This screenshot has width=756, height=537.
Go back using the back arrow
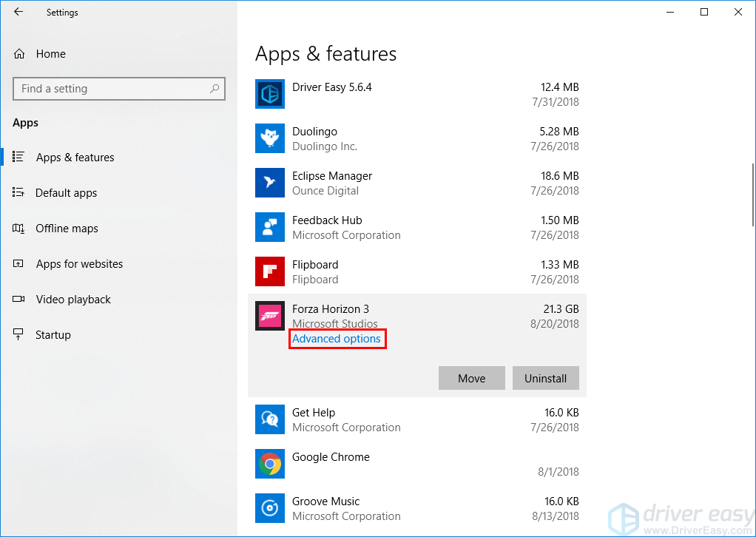tap(18, 12)
